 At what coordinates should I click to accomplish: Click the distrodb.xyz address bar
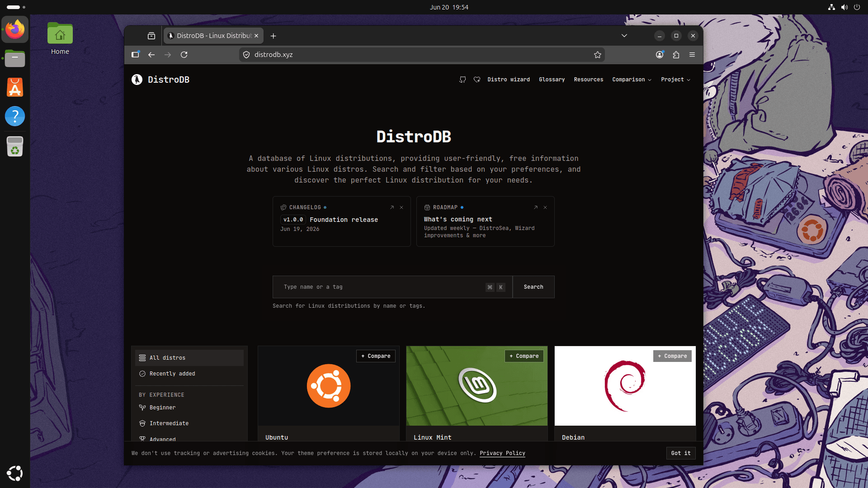click(x=422, y=55)
